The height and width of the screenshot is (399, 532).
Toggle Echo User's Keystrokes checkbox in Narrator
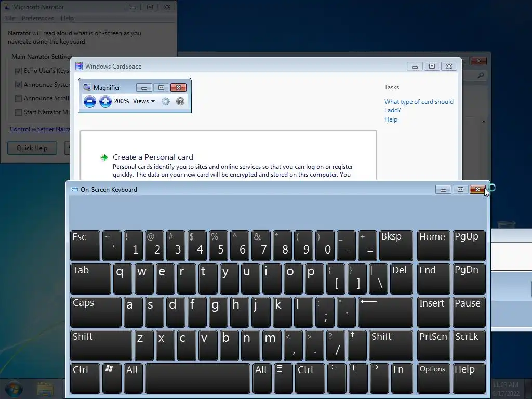(x=18, y=71)
